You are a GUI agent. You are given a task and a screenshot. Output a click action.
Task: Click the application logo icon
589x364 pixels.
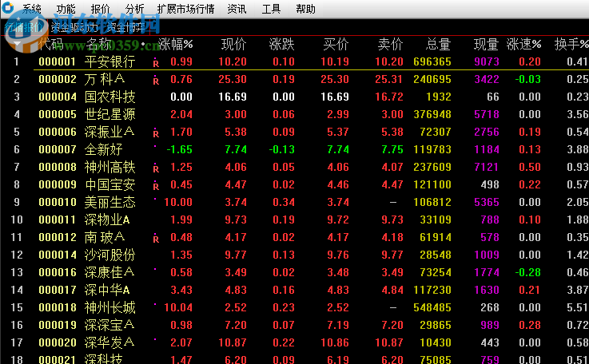click(x=7, y=8)
